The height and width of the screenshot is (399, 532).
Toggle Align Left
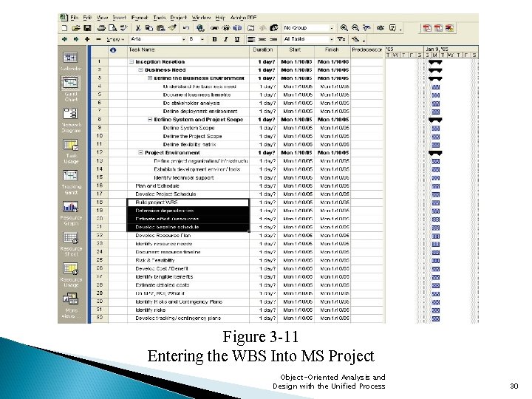[x=251, y=39]
